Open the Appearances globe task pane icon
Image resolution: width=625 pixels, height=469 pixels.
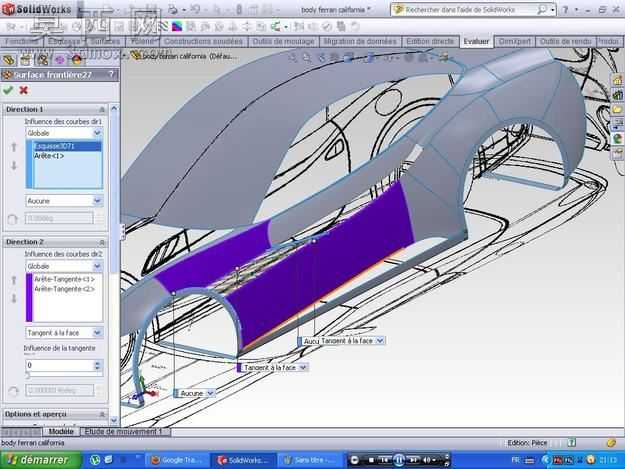click(x=617, y=139)
